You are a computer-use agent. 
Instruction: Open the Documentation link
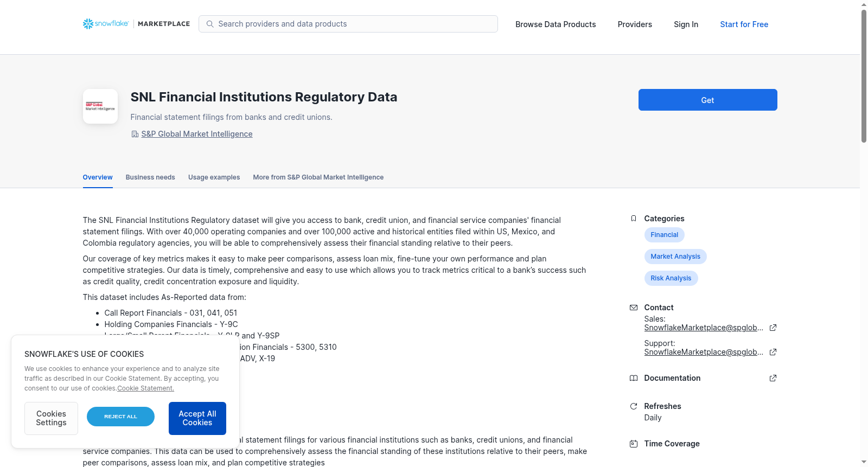[x=672, y=378]
